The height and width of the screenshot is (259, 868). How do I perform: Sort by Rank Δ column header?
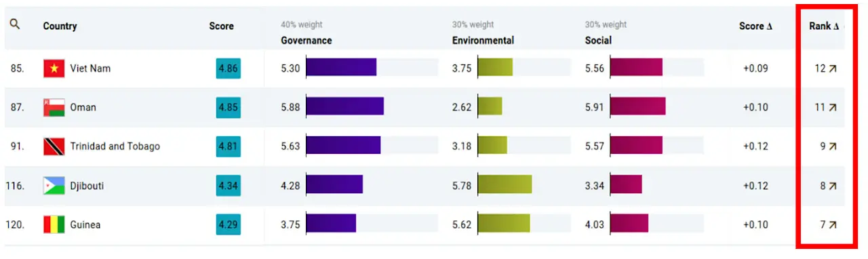pos(824,26)
